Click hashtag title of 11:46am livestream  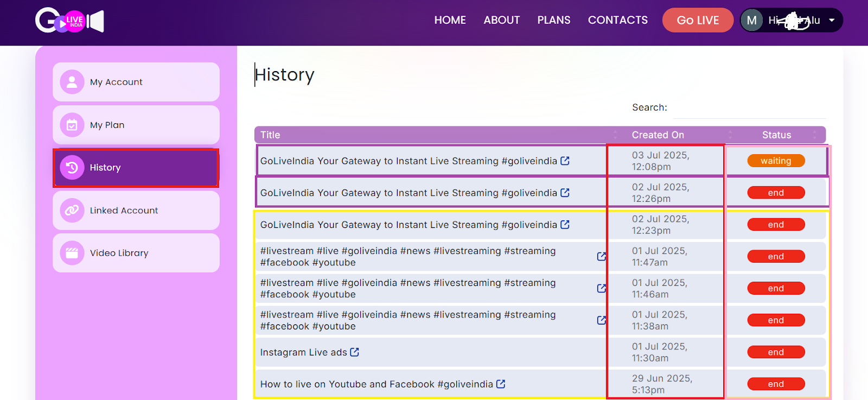tap(408, 289)
